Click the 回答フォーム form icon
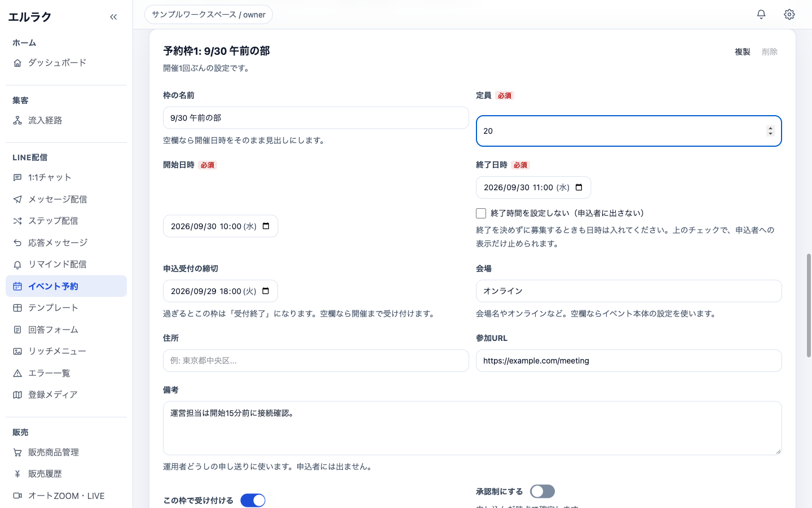This screenshot has height=508, width=812. (x=17, y=330)
